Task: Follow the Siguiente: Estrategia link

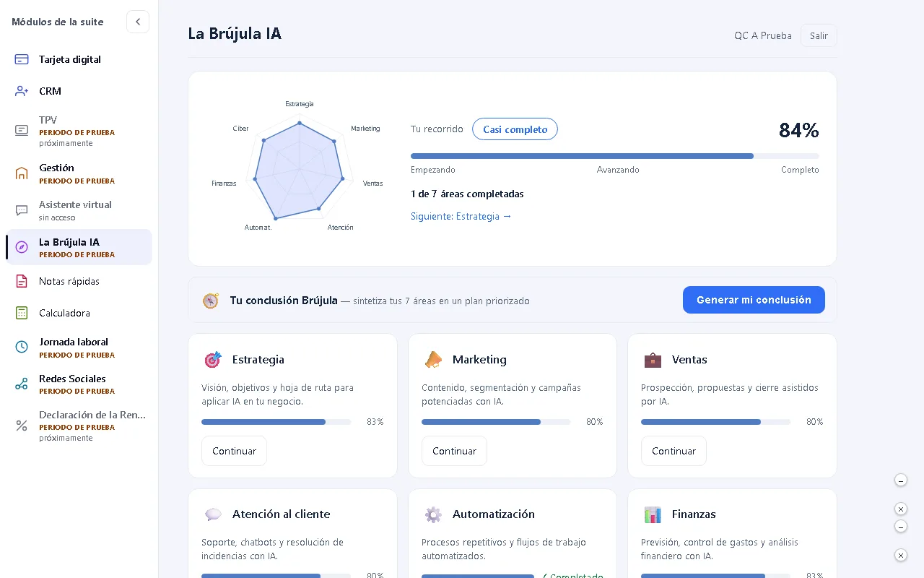Action: (461, 216)
